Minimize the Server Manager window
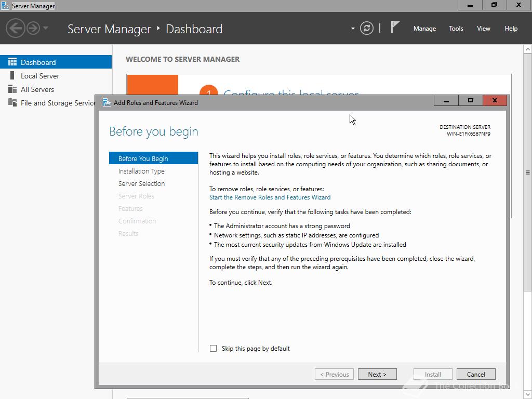 470,5
